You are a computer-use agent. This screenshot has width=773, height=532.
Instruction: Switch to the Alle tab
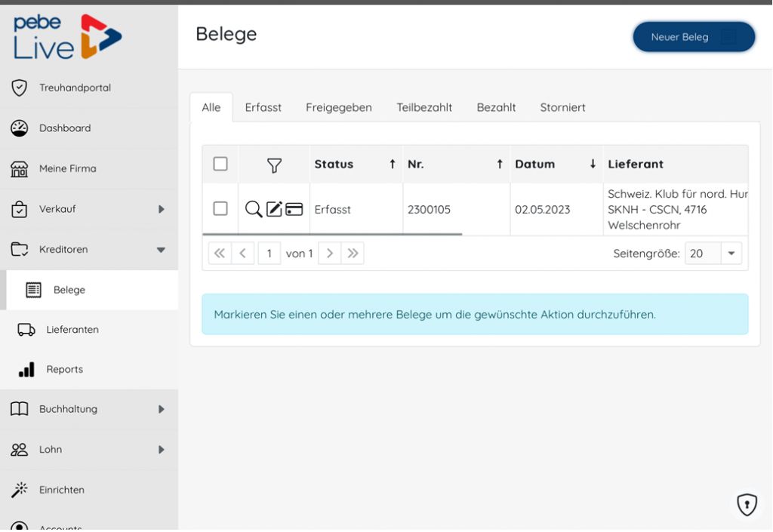pos(211,107)
